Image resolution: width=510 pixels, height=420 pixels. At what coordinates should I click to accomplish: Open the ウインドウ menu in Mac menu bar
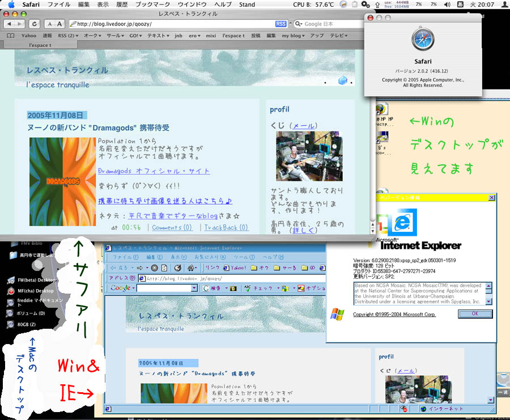coord(192,5)
